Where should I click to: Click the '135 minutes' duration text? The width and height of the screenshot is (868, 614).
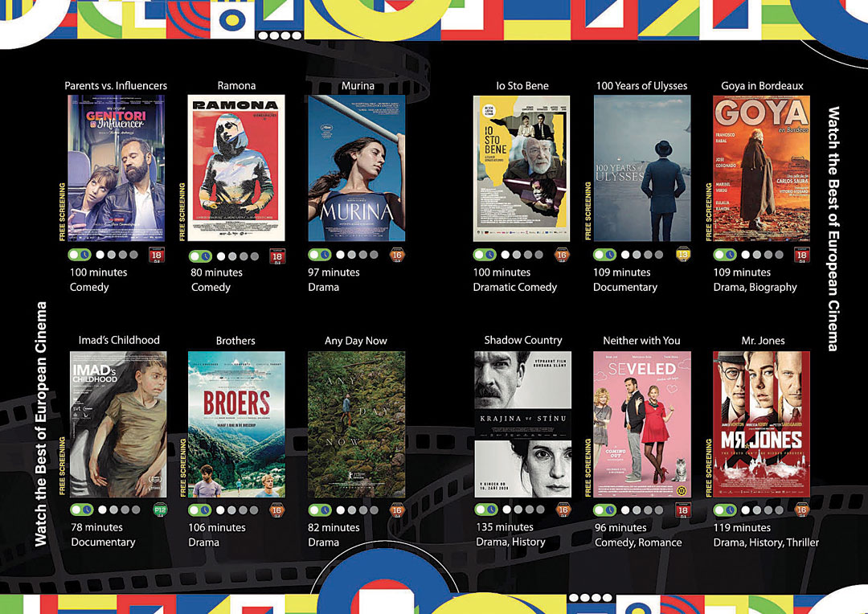[x=505, y=527]
